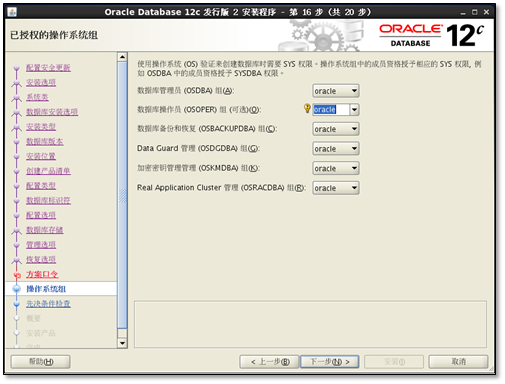505x384 pixels.
Task: Click the installer window icon in title bar
Action: click(x=12, y=12)
